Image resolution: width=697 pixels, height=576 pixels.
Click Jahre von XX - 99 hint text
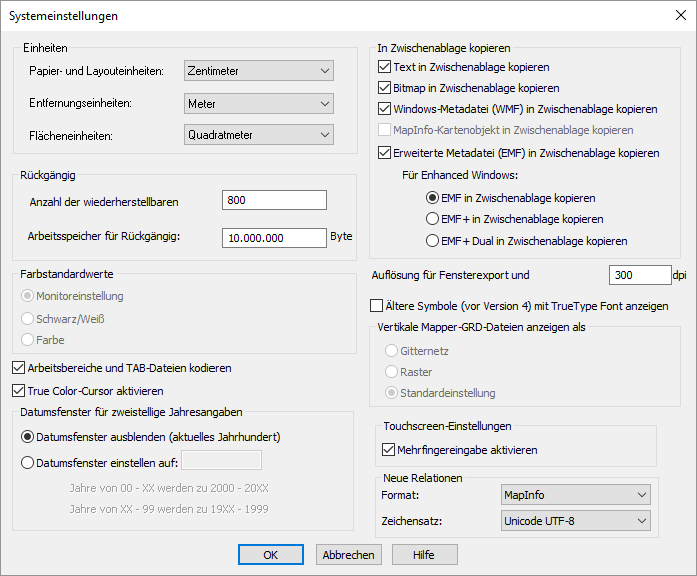click(169, 509)
